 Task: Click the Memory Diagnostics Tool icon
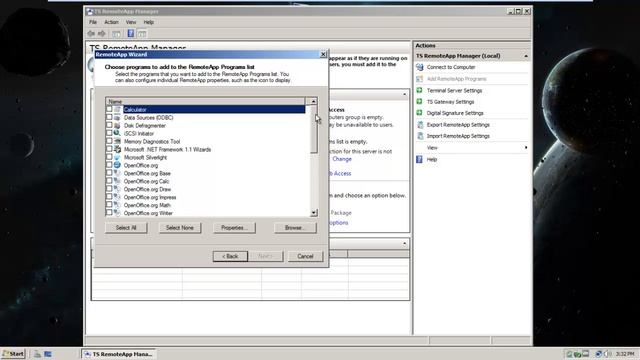pyautogui.click(x=117, y=141)
